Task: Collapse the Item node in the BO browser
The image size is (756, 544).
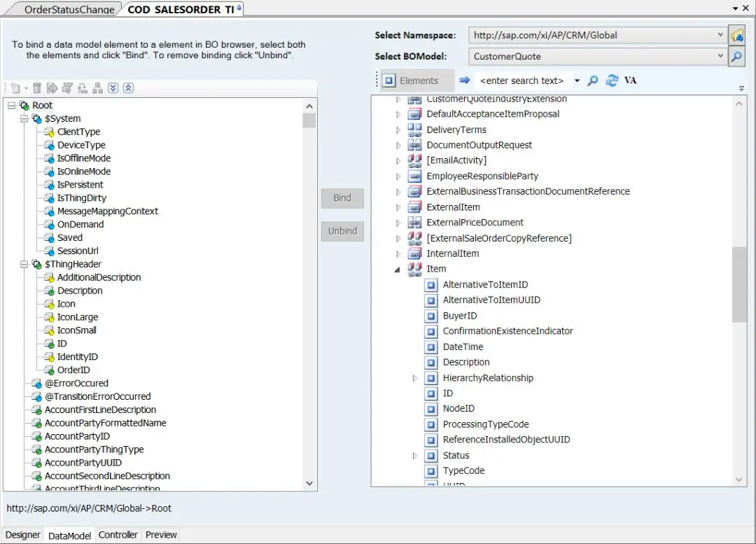Action: [x=398, y=270]
